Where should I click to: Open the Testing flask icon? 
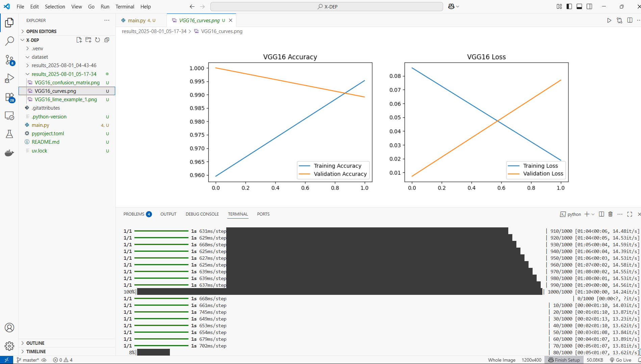click(x=9, y=134)
